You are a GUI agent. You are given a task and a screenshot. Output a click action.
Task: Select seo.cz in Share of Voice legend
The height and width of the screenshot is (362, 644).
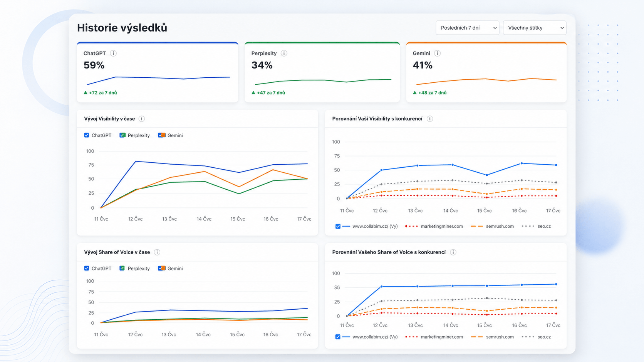(x=536, y=337)
